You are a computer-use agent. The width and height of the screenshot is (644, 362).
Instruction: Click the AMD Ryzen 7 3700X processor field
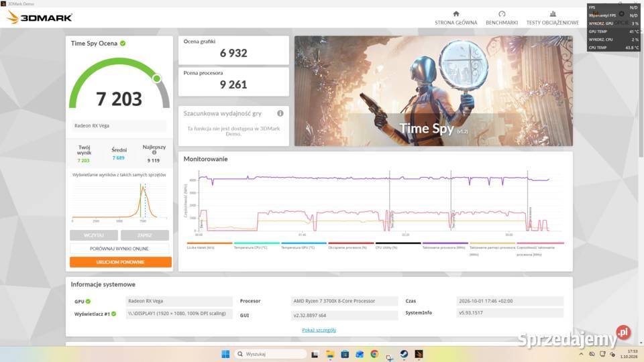344,301
